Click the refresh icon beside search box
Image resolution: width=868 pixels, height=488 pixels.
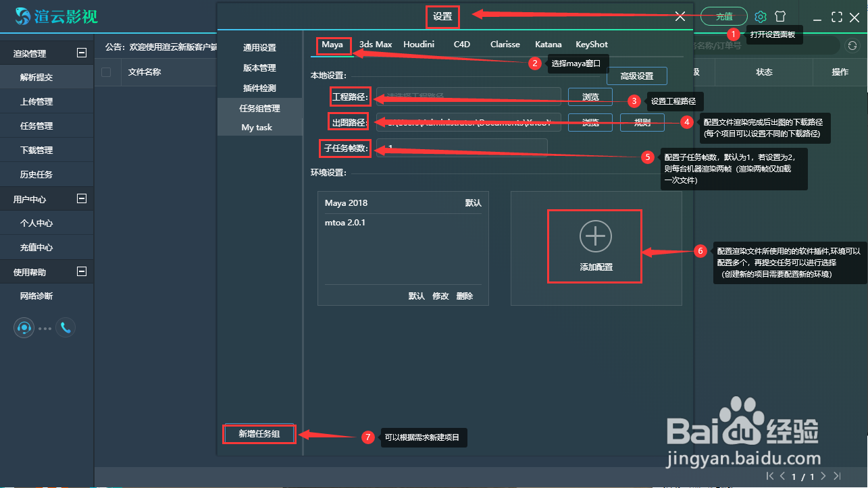[852, 45]
